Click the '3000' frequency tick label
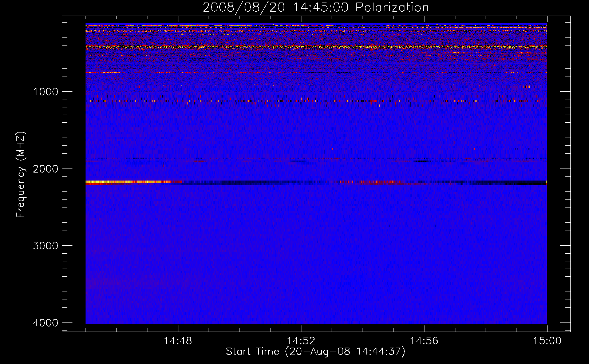 coord(46,246)
